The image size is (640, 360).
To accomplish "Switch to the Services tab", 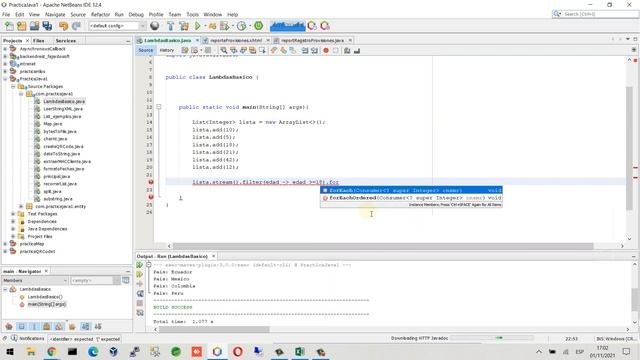I will pyautogui.click(x=66, y=41).
